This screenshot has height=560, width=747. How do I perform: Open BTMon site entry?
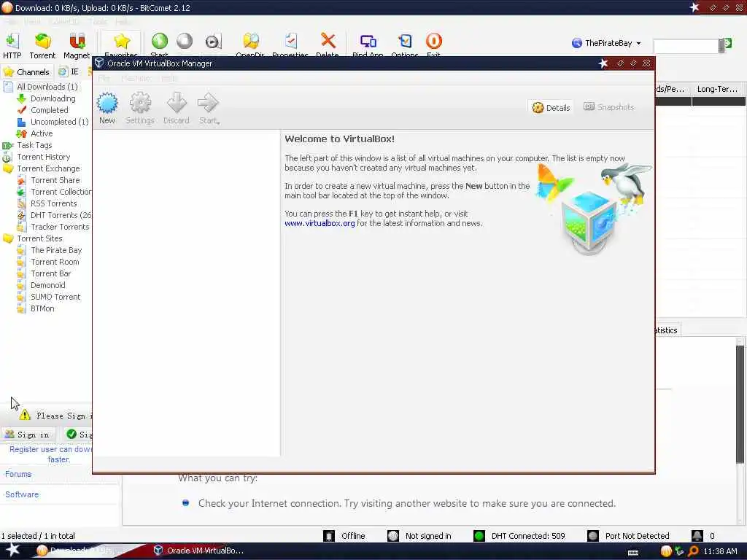(42, 308)
